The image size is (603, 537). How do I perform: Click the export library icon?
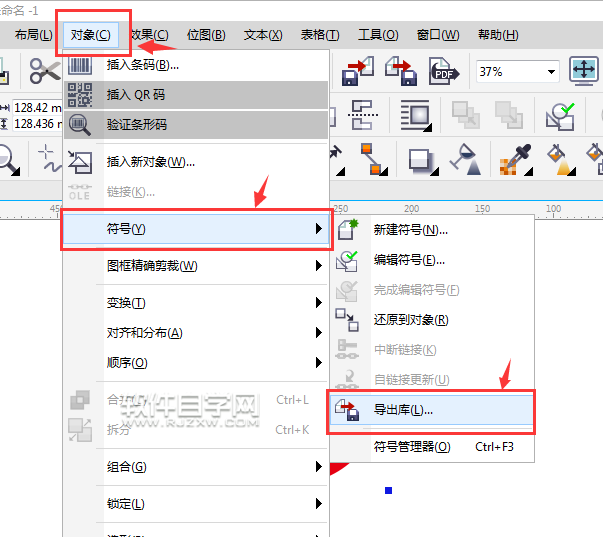(347, 410)
